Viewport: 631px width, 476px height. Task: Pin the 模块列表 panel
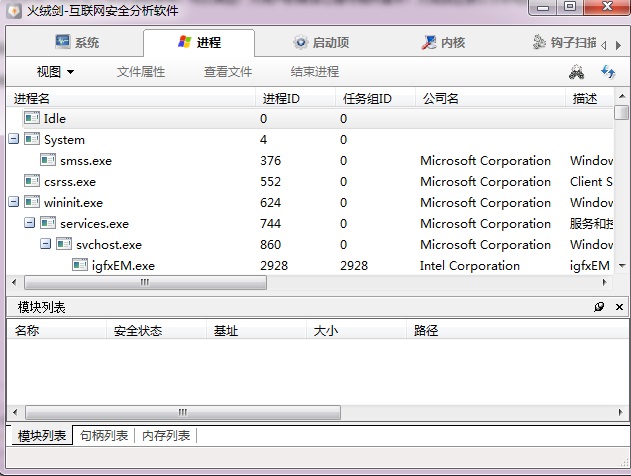pos(599,307)
